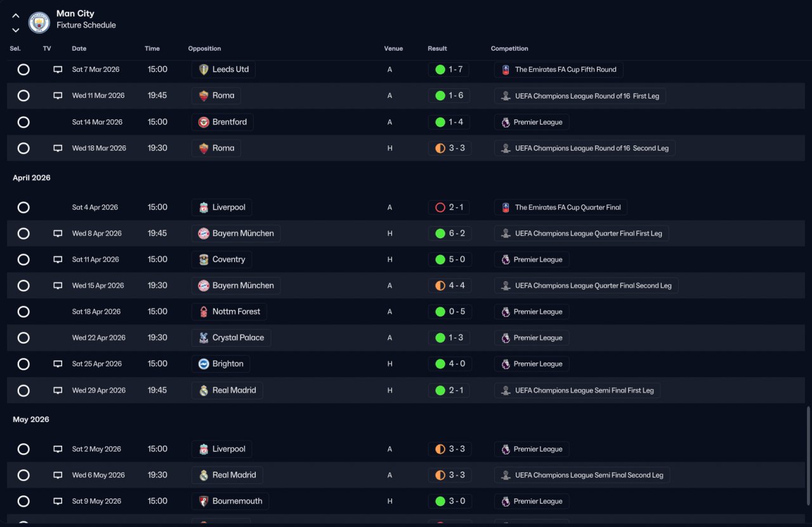Sort by the Opposition column header

pyautogui.click(x=205, y=49)
